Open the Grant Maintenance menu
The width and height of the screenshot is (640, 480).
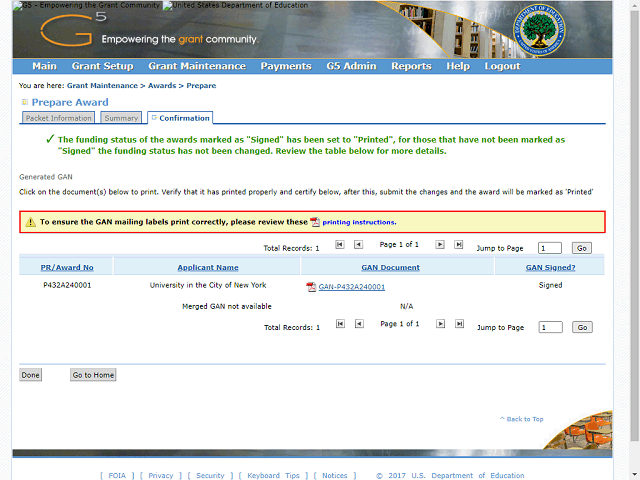coord(197,66)
